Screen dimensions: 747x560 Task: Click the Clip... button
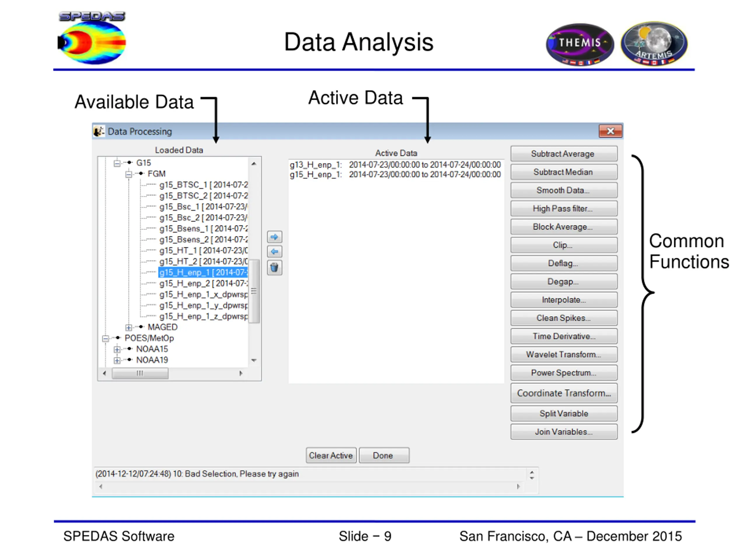tap(564, 245)
